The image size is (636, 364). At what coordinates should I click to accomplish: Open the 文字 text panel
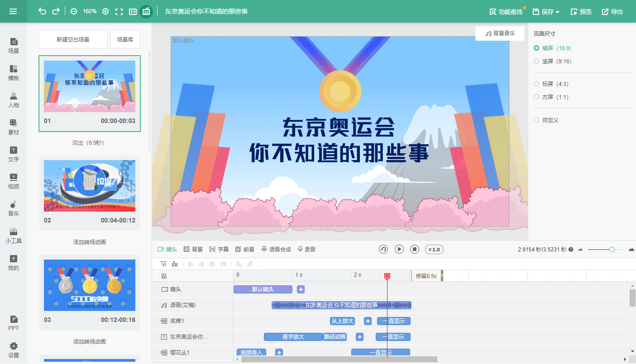coord(14,154)
